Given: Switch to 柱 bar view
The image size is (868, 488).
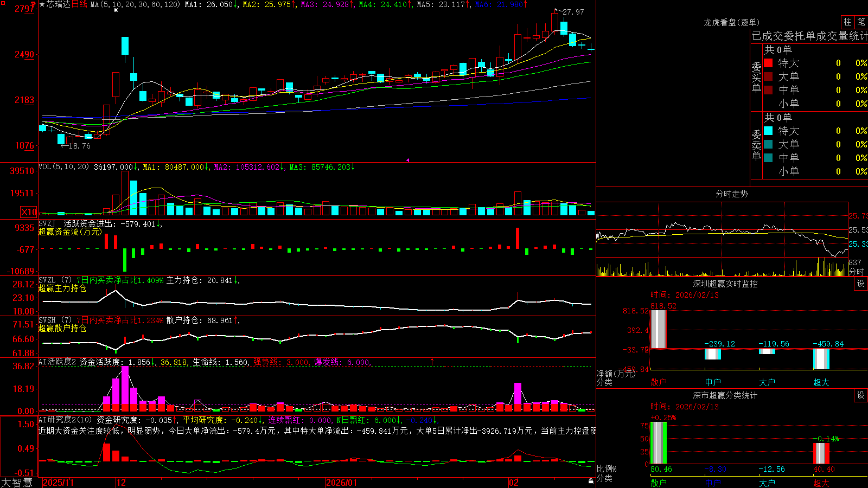Looking at the screenshot, I should [847, 22].
